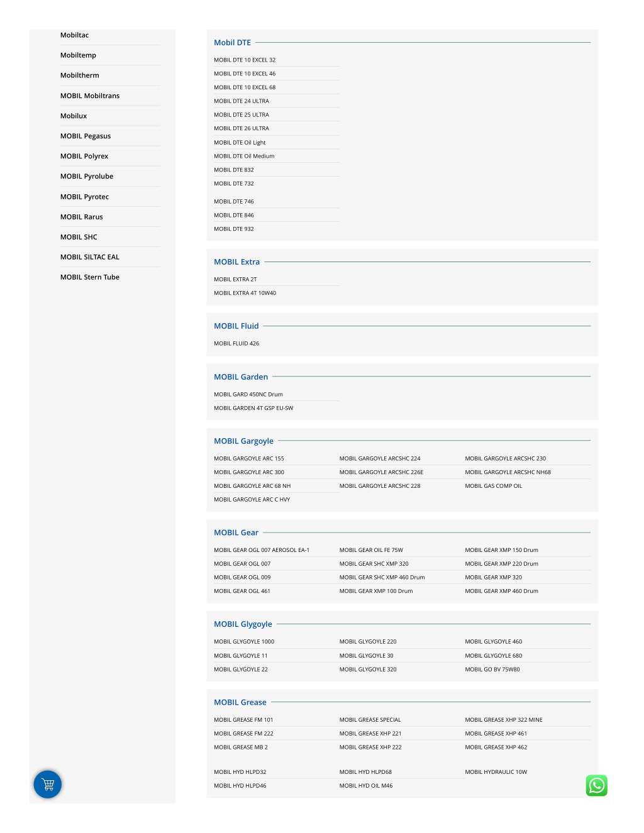Open MOBIL GARD 450NC Drum product
Viewport: 644px width, 833px height.
[x=248, y=395]
